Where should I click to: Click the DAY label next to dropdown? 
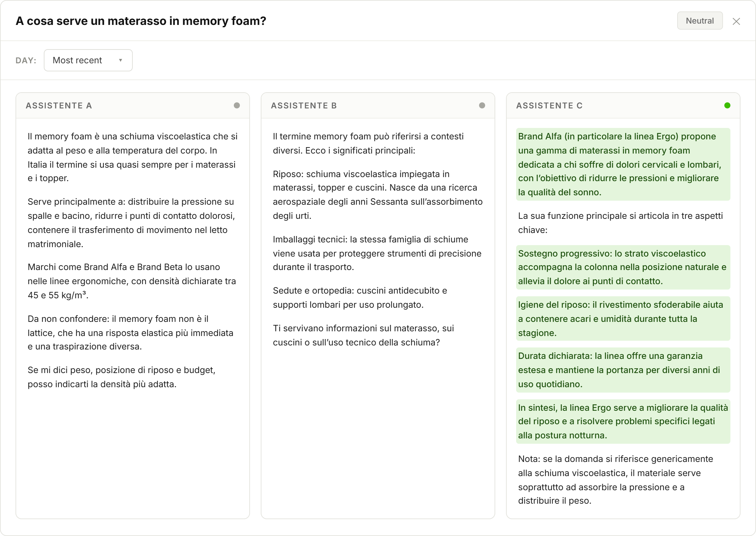[26, 60]
